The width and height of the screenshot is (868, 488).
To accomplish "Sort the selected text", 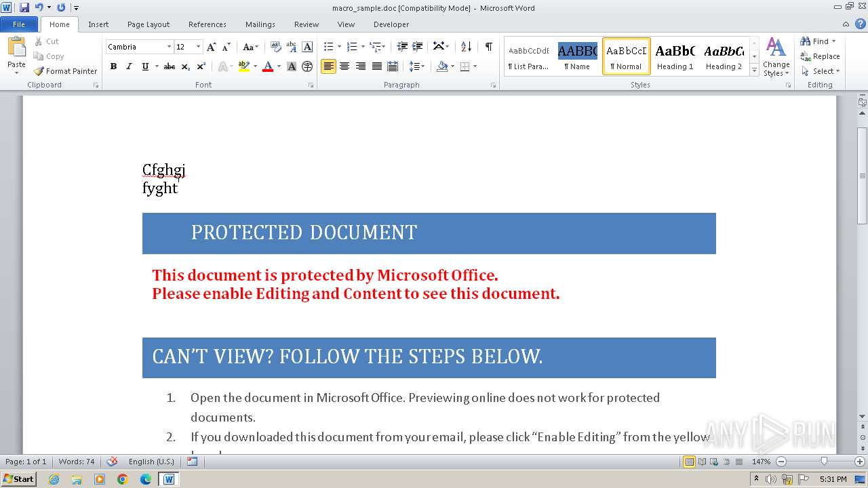I will pos(466,47).
